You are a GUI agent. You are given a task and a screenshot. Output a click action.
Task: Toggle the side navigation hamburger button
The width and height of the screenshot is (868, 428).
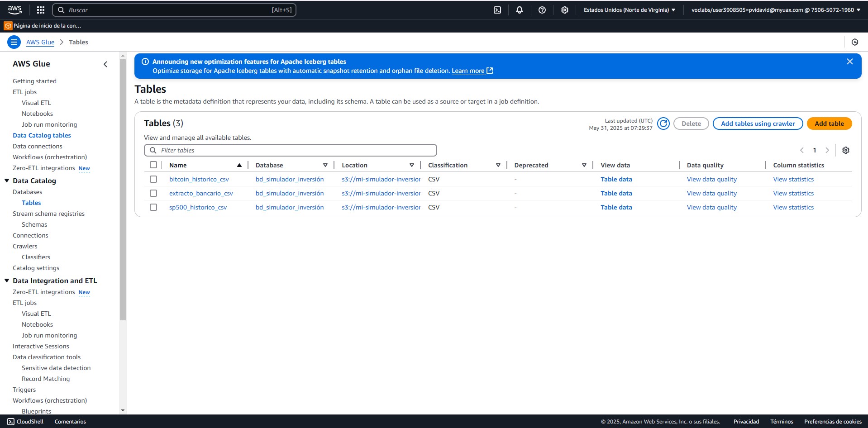coord(14,42)
